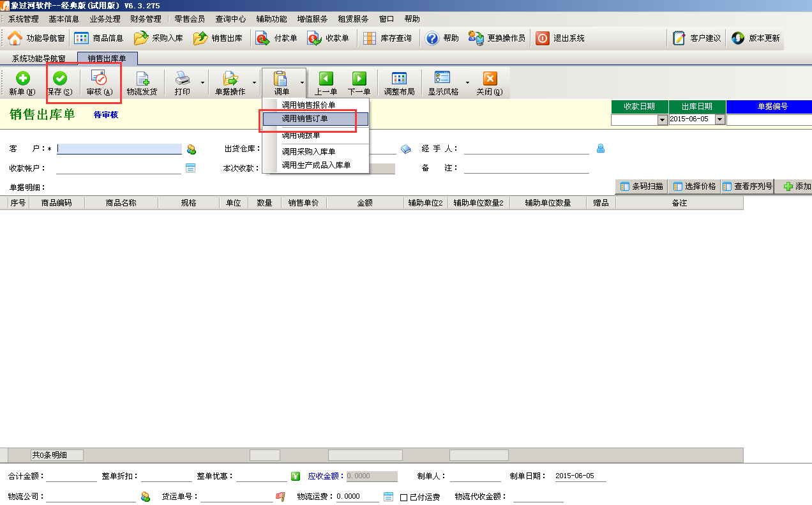
Task: Click the 商品名称 column header
Action: click(x=121, y=203)
